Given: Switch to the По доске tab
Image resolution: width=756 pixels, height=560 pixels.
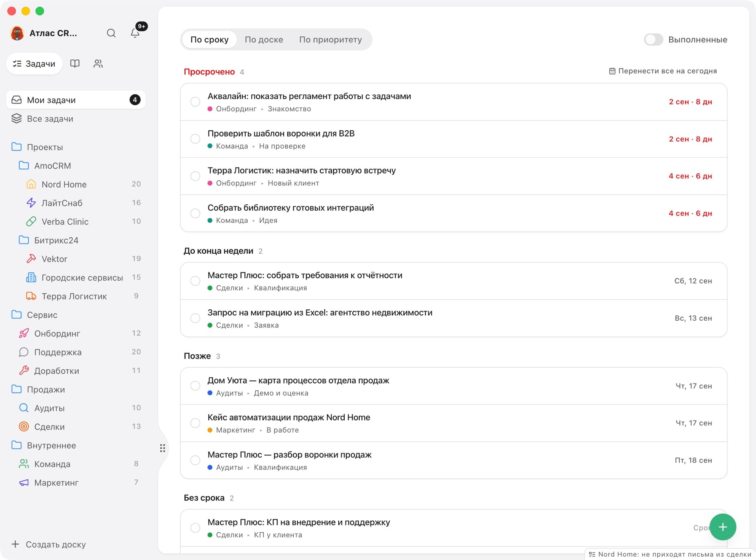Looking at the screenshot, I should [x=264, y=39].
